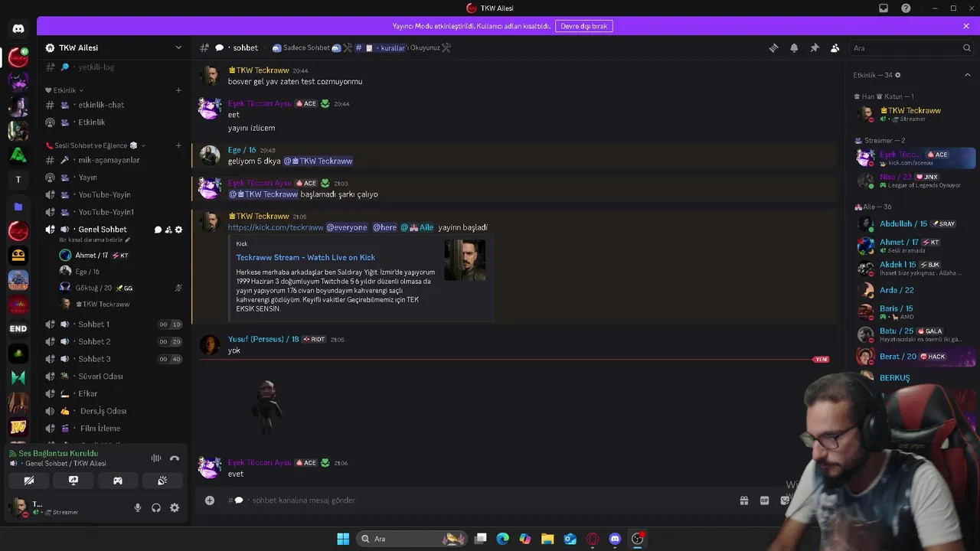
Task: Collapse Sesli Sohbet ve Eğlence category
Action: click(96, 145)
